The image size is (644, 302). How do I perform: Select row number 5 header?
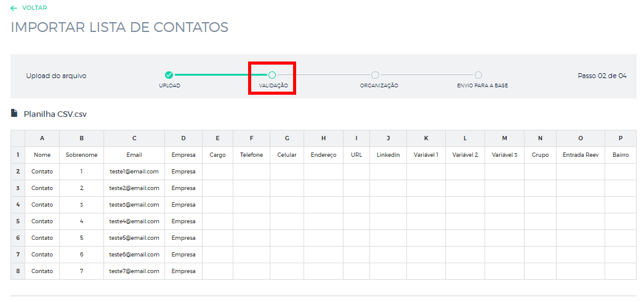click(18, 221)
